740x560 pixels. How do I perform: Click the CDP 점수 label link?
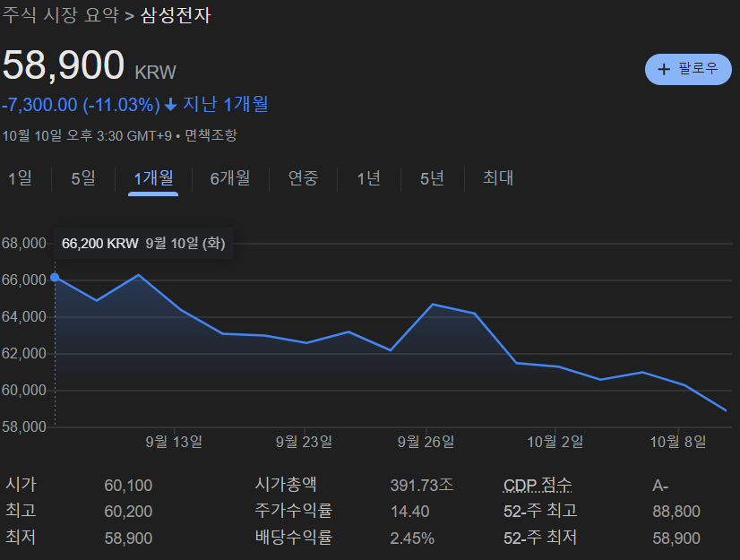[537, 485]
